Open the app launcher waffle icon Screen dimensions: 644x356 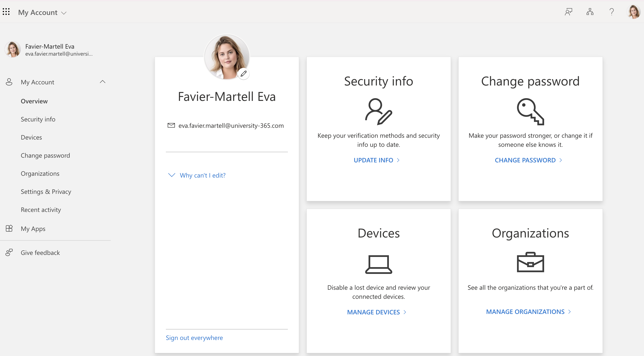[x=6, y=12]
